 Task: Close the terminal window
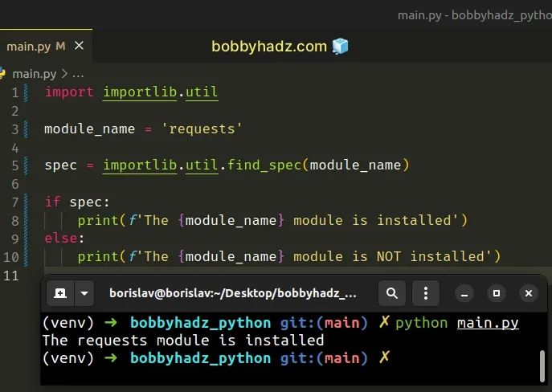pyautogui.click(x=529, y=293)
